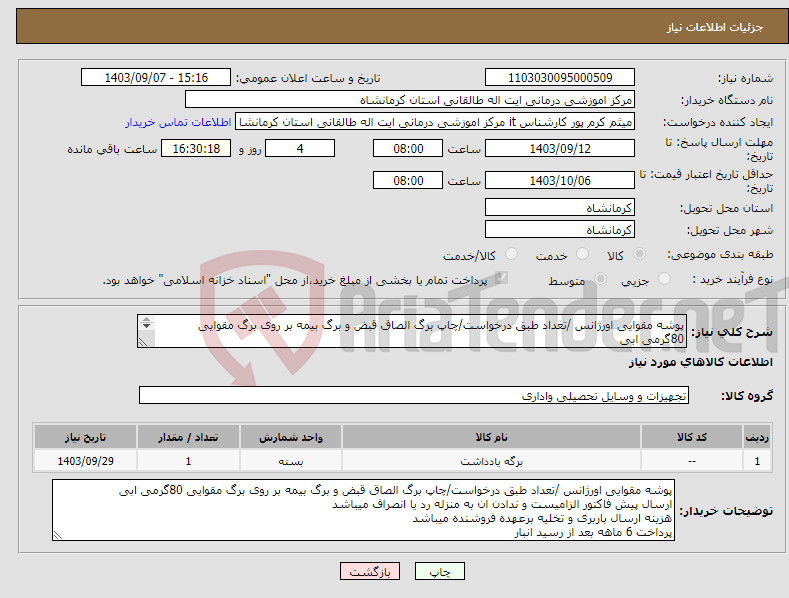Click the برگه یادداشت item name cell
Screen dimensions: 789x598
point(492,461)
